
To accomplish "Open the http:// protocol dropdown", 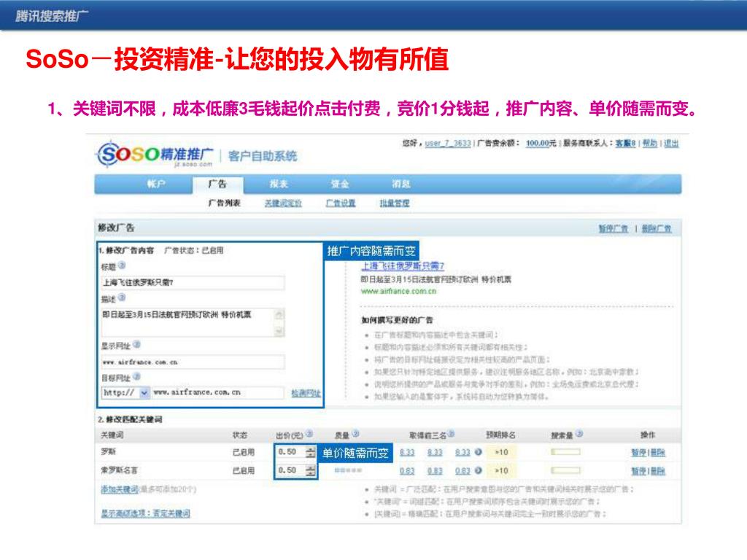I will coord(144,392).
